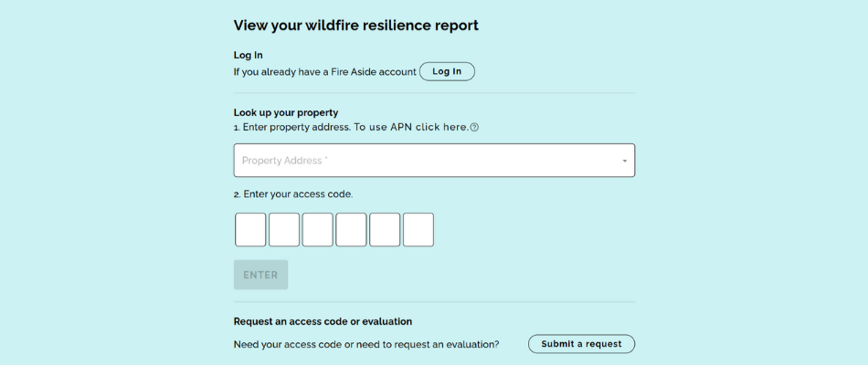This screenshot has height=365, width=868.
Task: Click the 'If you already have a Fire Aside account' text
Action: 325,72
